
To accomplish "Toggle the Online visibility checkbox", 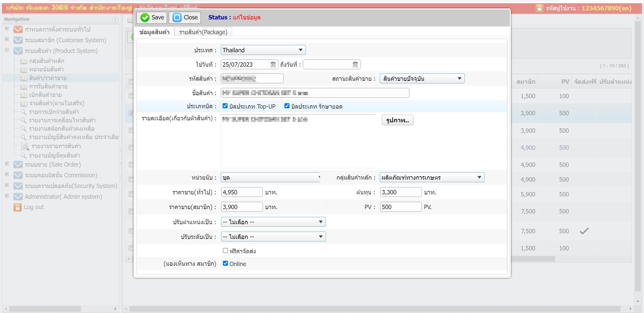I will [x=225, y=263].
